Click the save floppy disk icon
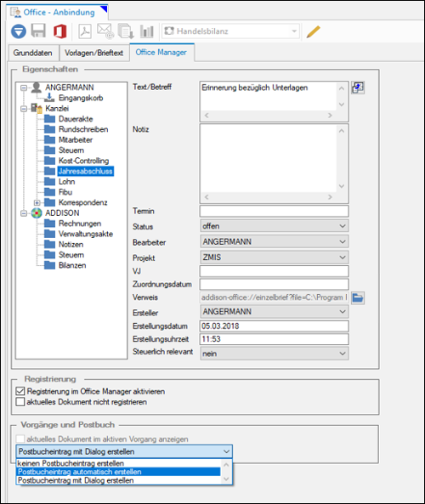The height and width of the screenshot is (504, 425). [x=38, y=31]
